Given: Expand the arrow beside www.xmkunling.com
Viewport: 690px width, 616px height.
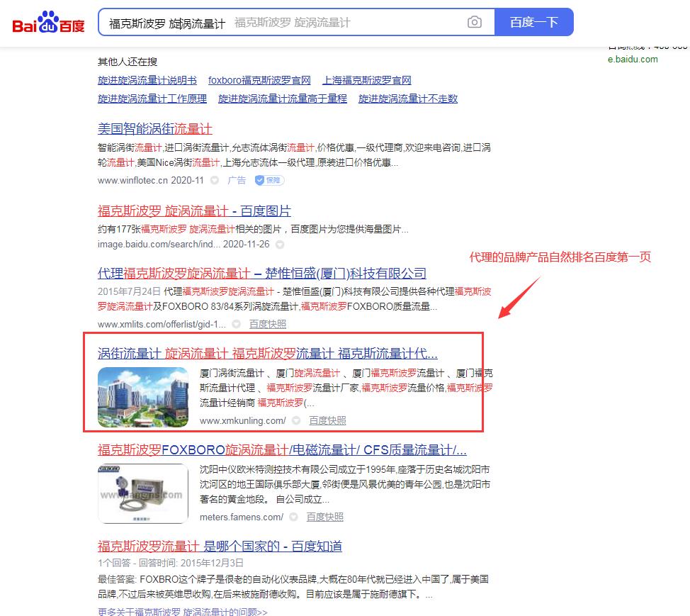Looking at the screenshot, I should pos(296,421).
